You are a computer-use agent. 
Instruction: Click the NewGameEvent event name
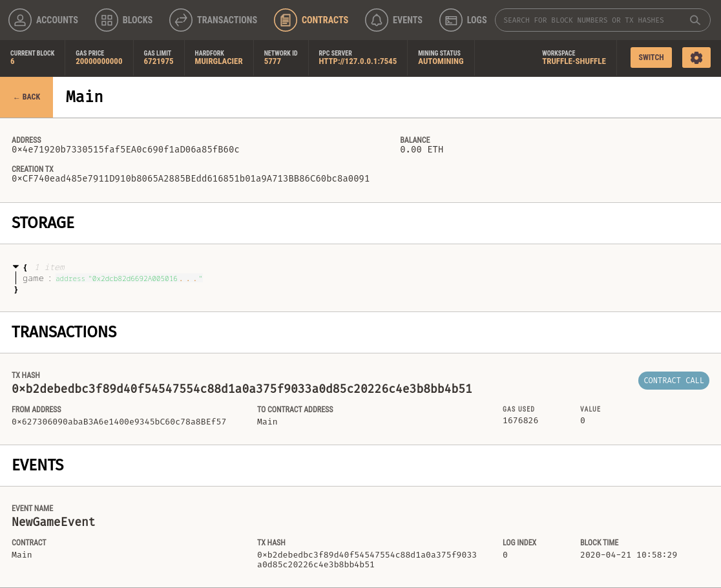tap(54, 522)
